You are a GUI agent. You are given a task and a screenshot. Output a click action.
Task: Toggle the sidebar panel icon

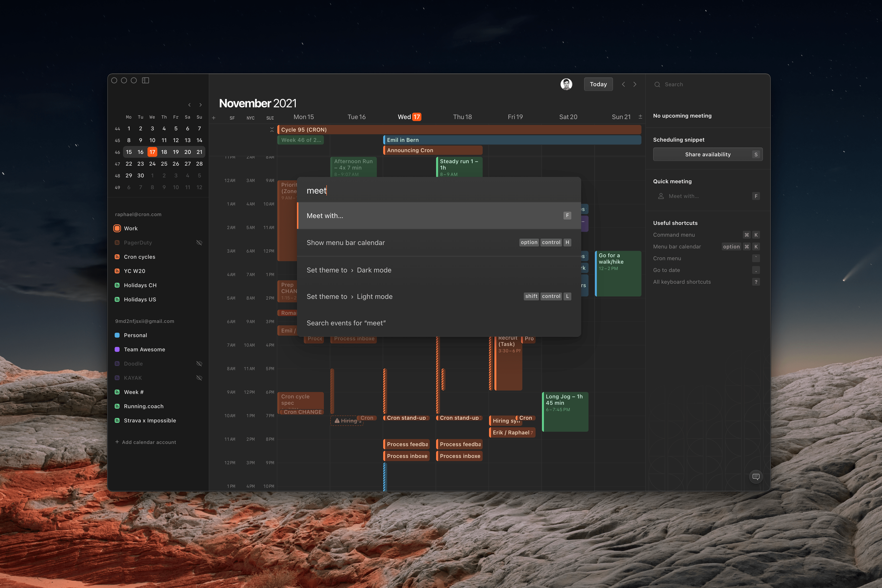tap(146, 80)
